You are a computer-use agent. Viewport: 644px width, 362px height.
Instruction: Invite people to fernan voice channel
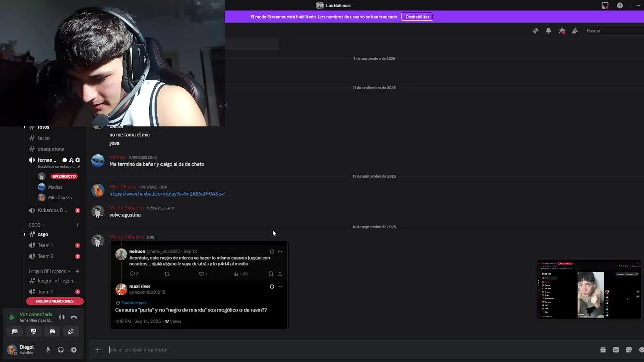71,160
